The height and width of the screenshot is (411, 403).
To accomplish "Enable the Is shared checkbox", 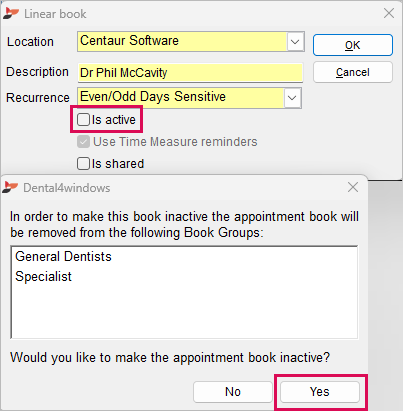I will click(83, 164).
